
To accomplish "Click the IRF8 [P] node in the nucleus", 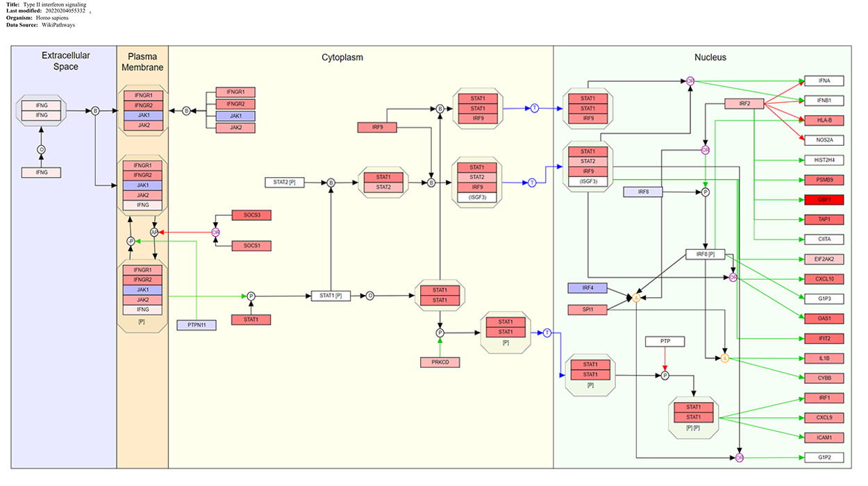I will (x=706, y=255).
